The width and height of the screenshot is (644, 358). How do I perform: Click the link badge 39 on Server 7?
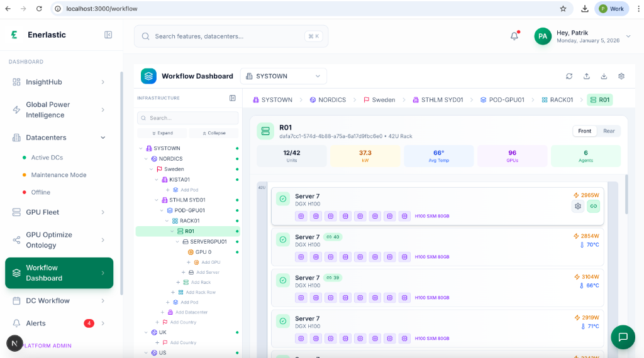tap(333, 278)
